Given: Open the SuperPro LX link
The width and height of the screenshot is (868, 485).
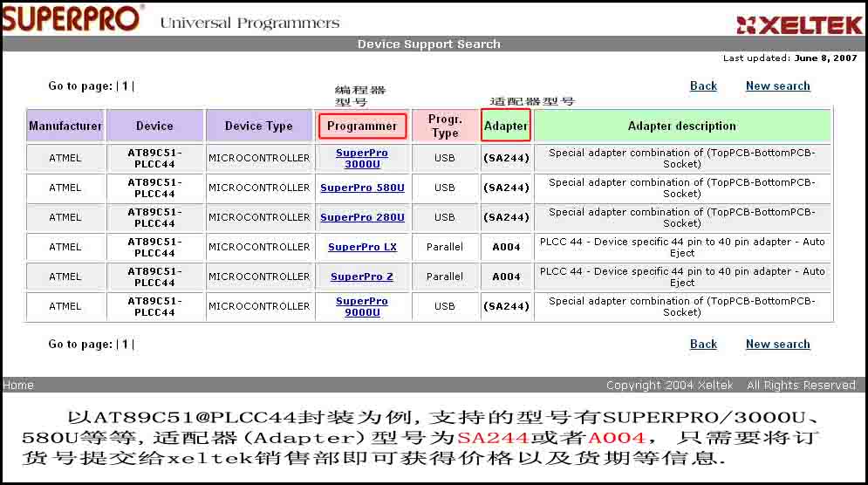Looking at the screenshot, I should tap(362, 247).
